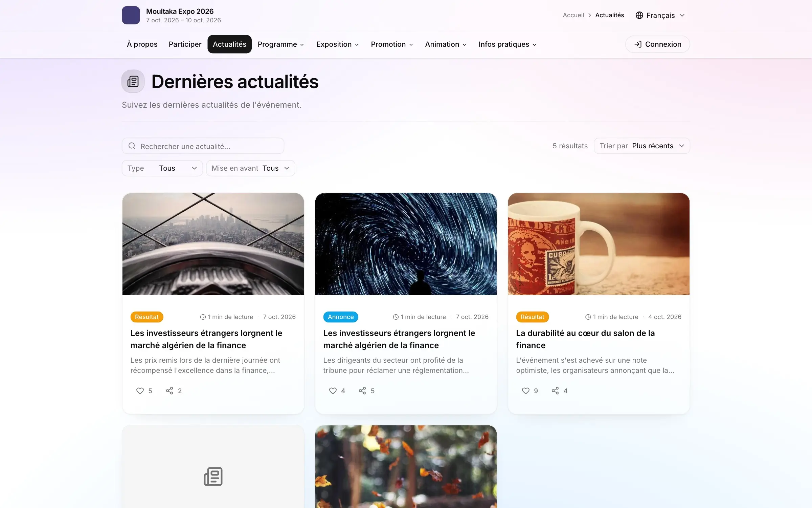Open the Type filter dropdown
Screen dimensions: 812x508
click(x=162, y=168)
